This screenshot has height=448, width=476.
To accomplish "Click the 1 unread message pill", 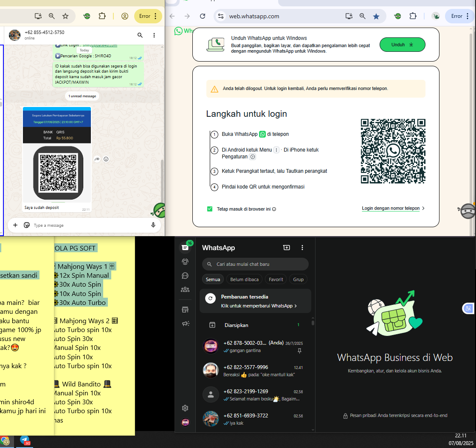I will click(x=82, y=96).
